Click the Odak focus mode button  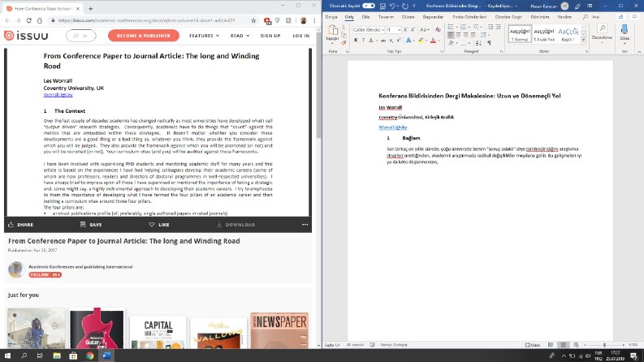533,345
